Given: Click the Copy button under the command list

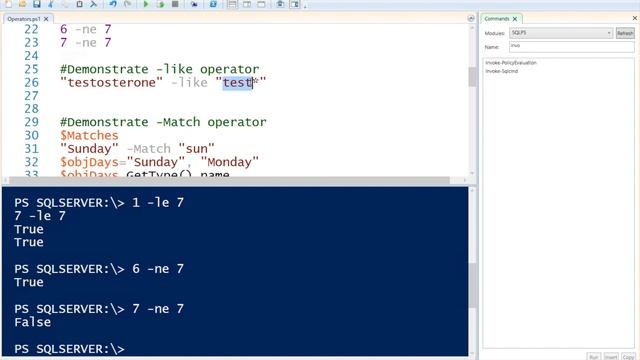Looking at the screenshot, I should click(x=629, y=357).
